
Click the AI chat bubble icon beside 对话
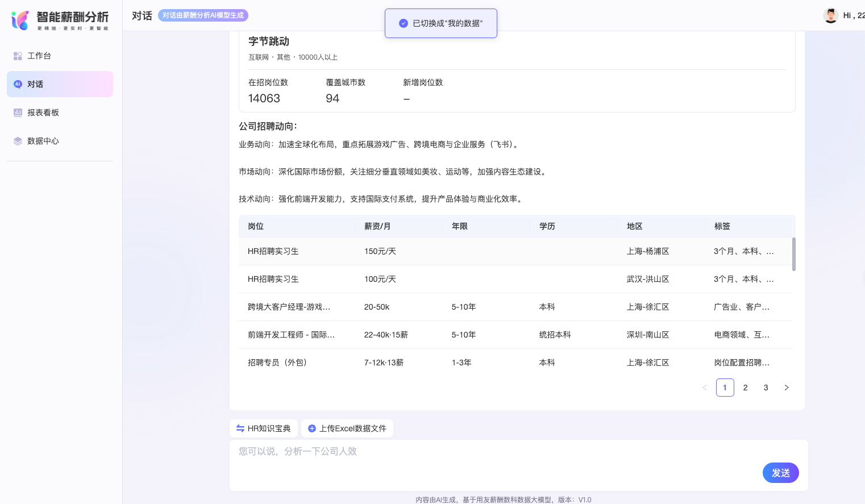18,84
